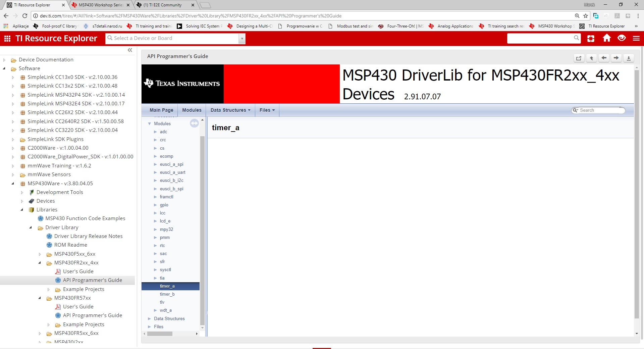Switch to the Modules tab
Viewport: 644px width, 349px height.
(x=192, y=110)
